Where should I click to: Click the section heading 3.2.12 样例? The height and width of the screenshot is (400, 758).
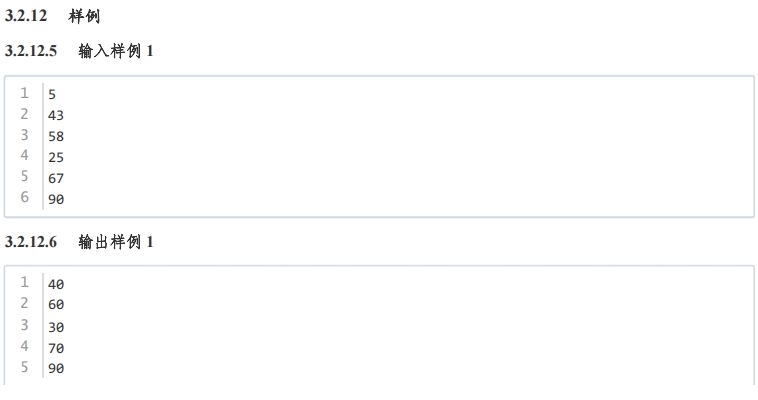52,16
